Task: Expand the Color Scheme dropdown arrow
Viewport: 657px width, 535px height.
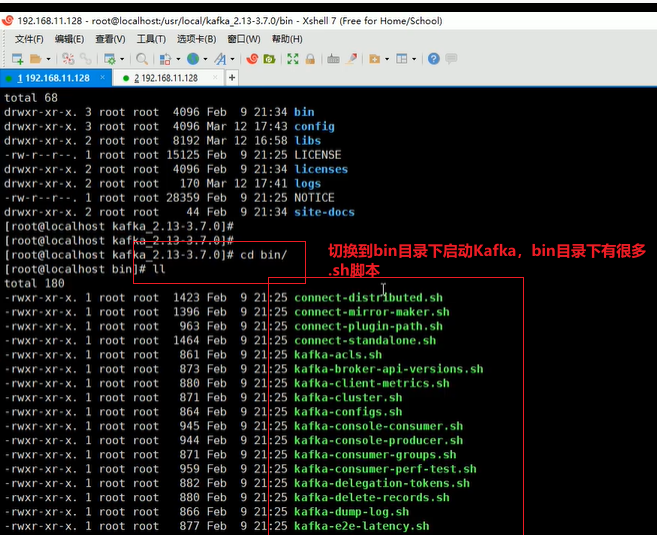Action: [x=178, y=59]
